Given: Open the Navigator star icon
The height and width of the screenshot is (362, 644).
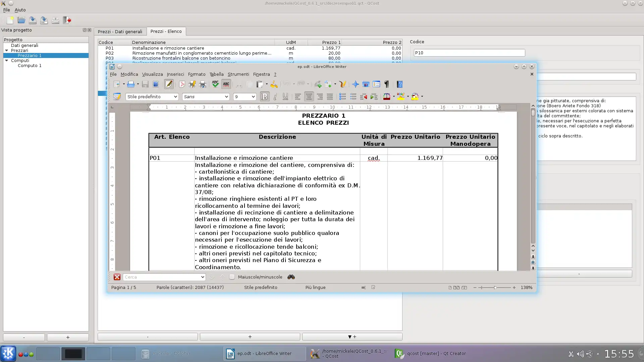Looking at the screenshot, I should point(355,84).
